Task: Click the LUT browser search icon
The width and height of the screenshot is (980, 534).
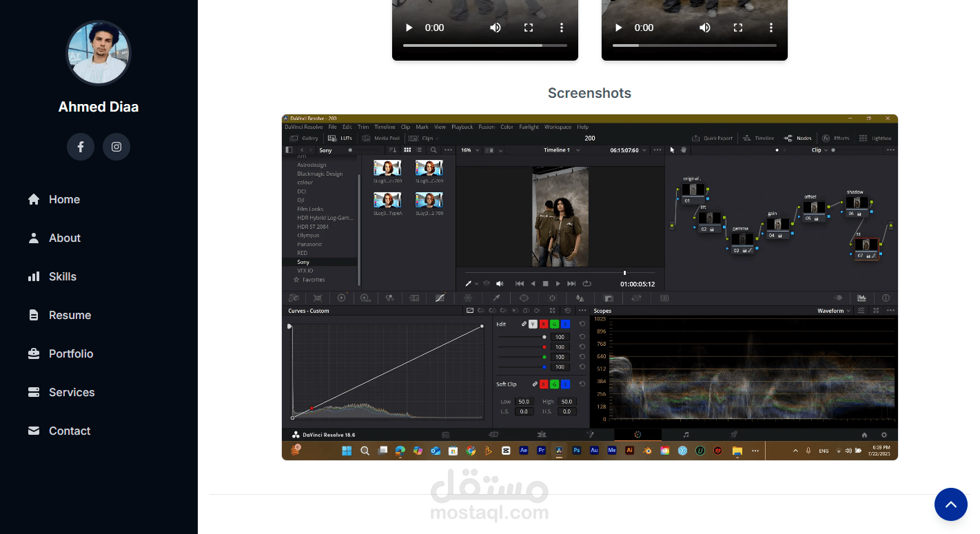Action: [x=433, y=150]
